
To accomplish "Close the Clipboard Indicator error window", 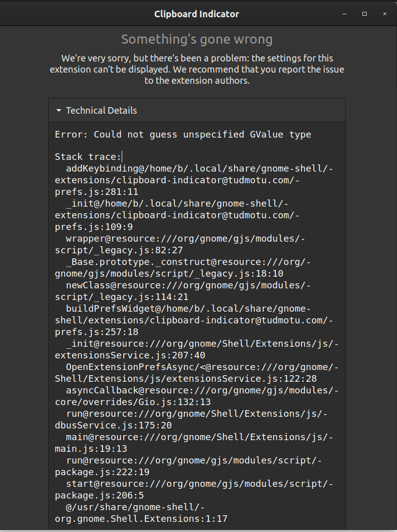I will pyautogui.click(x=385, y=14).
